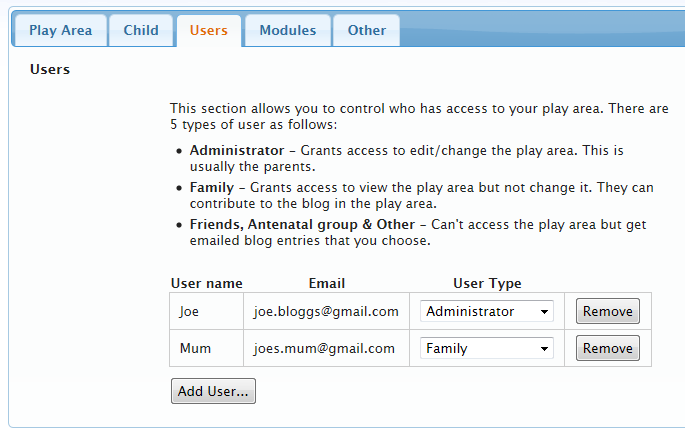Open the Child tab

141,30
